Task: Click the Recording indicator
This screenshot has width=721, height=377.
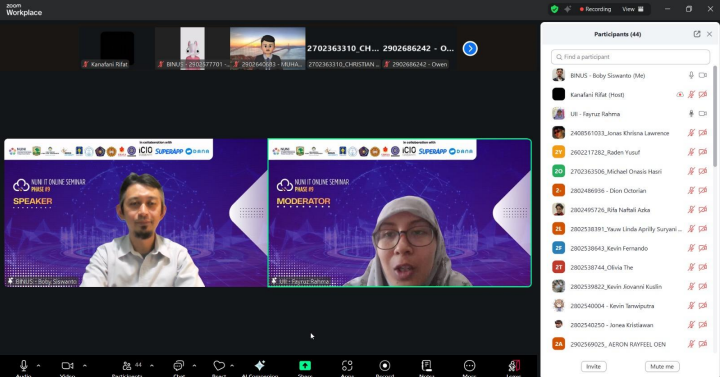Action: 595,9
